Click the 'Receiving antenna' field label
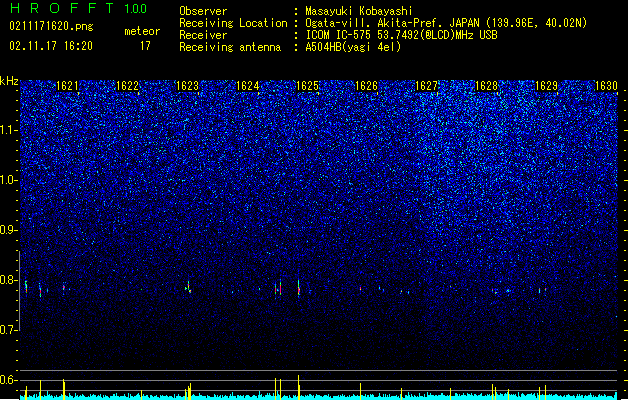The image size is (629, 400). point(230,47)
